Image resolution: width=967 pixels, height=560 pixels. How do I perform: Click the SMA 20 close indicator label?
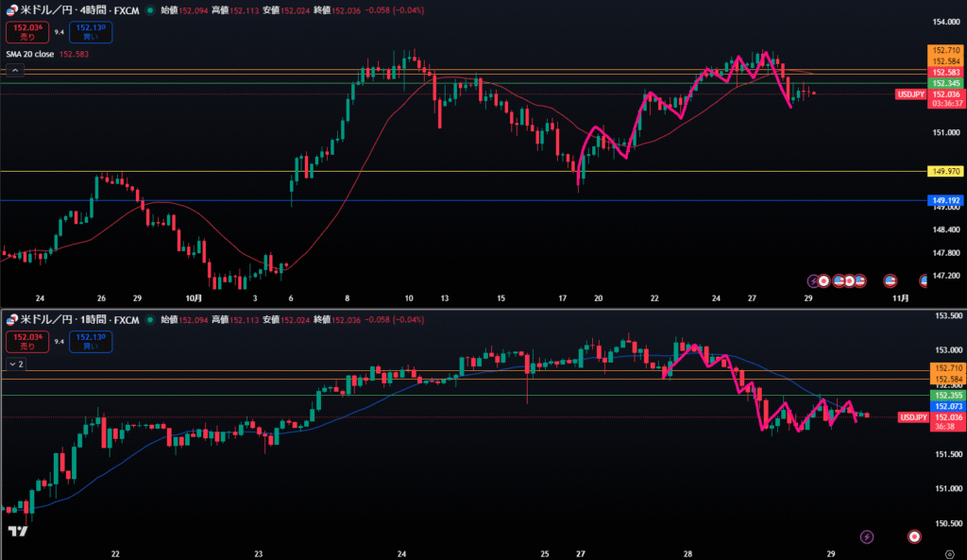pyautogui.click(x=30, y=55)
